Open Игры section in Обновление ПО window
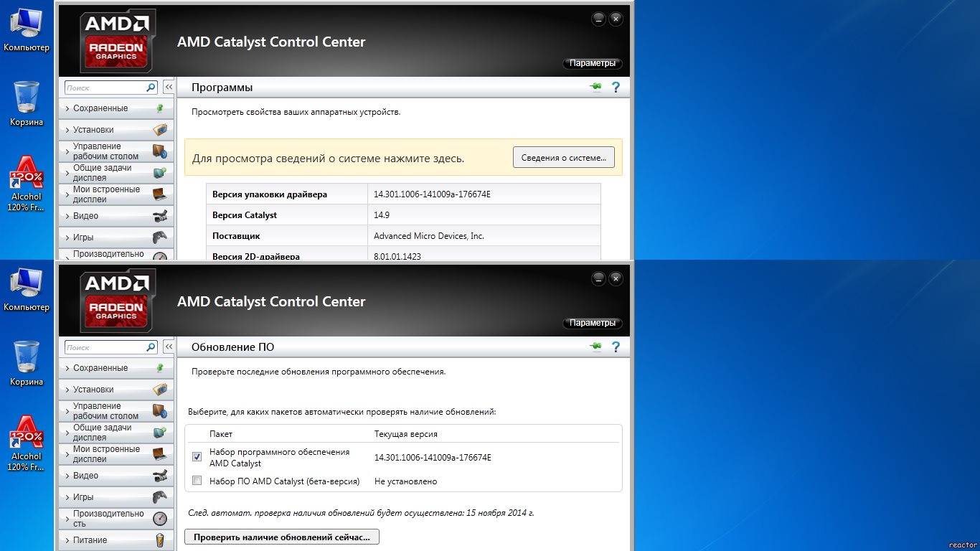This screenshot has height=551, width=980. tap(116, 497)
